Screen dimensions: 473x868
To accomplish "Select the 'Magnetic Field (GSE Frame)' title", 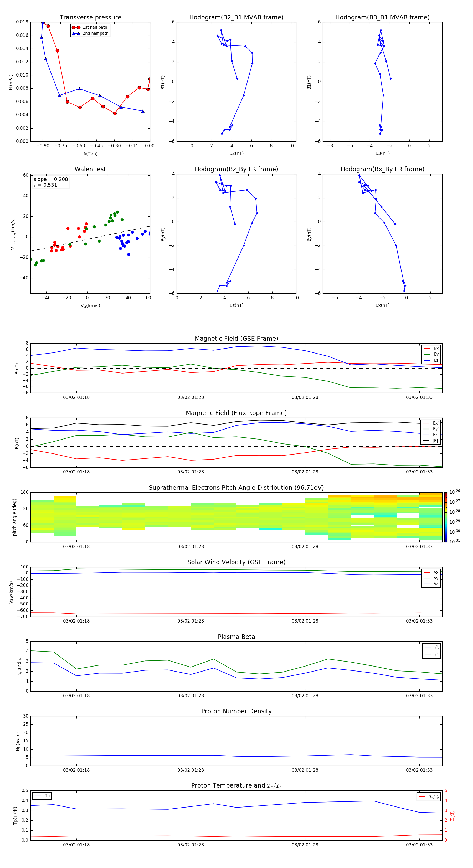I will click(236, 339).
